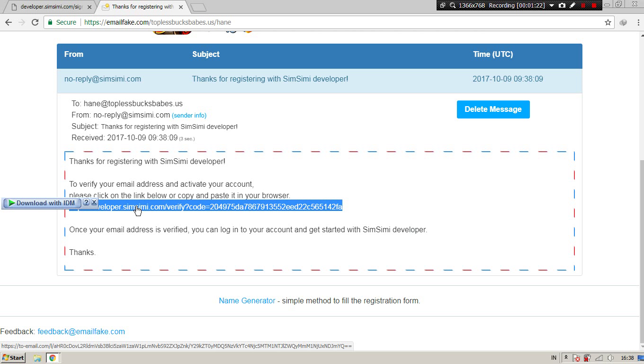Click the volume speaker tray icon
Viewport: 644px width, 364px height.
pos(610,358)
